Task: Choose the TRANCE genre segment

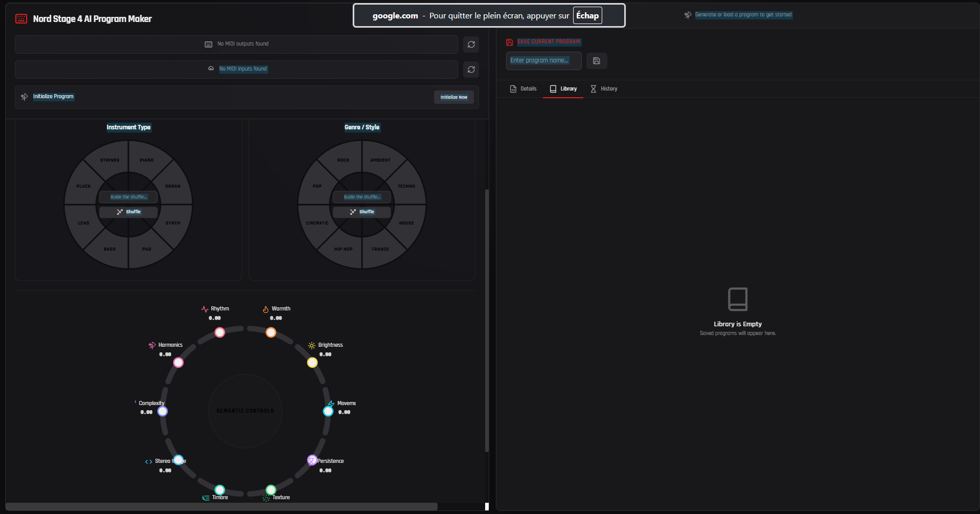Action: coord(380,249)
